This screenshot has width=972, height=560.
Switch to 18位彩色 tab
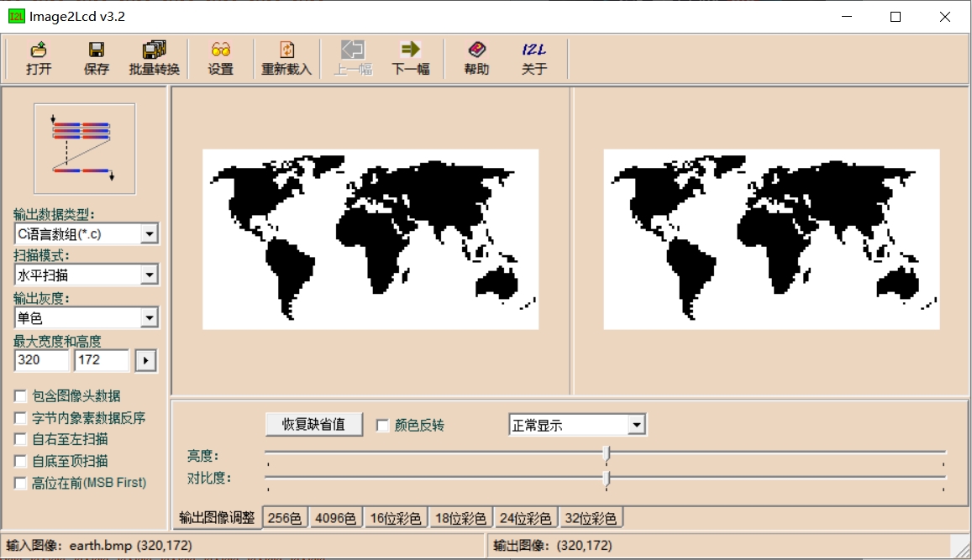[460, 518]
